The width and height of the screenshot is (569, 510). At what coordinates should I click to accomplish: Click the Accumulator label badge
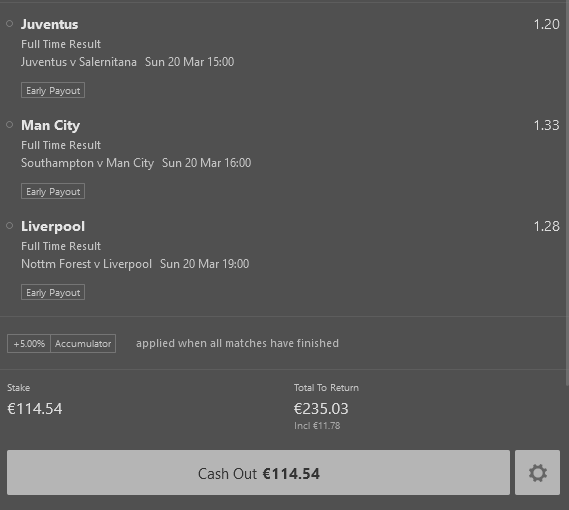pos(83,343)
